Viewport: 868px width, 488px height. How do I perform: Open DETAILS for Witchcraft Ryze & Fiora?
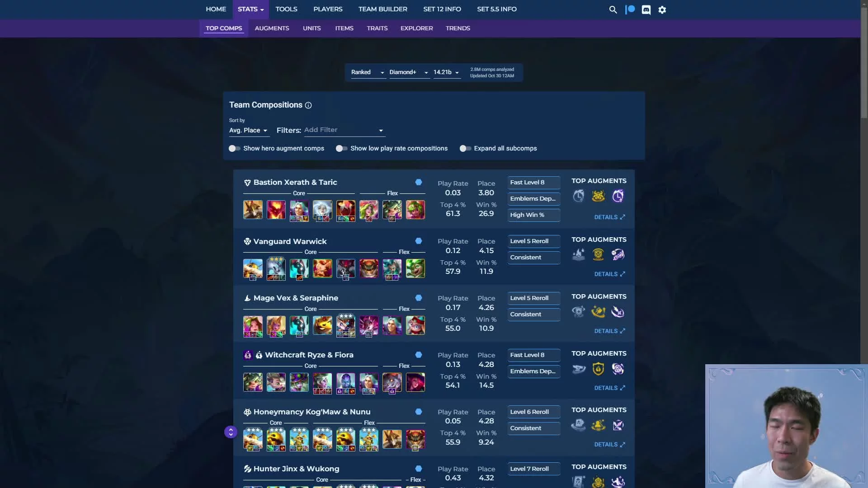609,388
